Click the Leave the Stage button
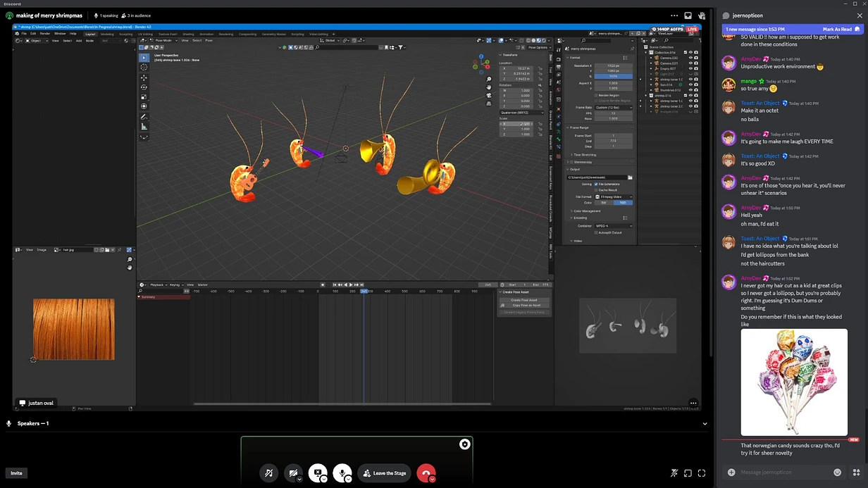868x488 pixels. tap(385, 473)
